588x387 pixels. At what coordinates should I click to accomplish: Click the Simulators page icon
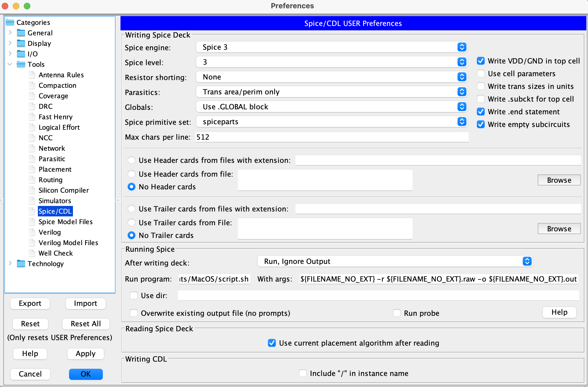[x=32, y=201]
